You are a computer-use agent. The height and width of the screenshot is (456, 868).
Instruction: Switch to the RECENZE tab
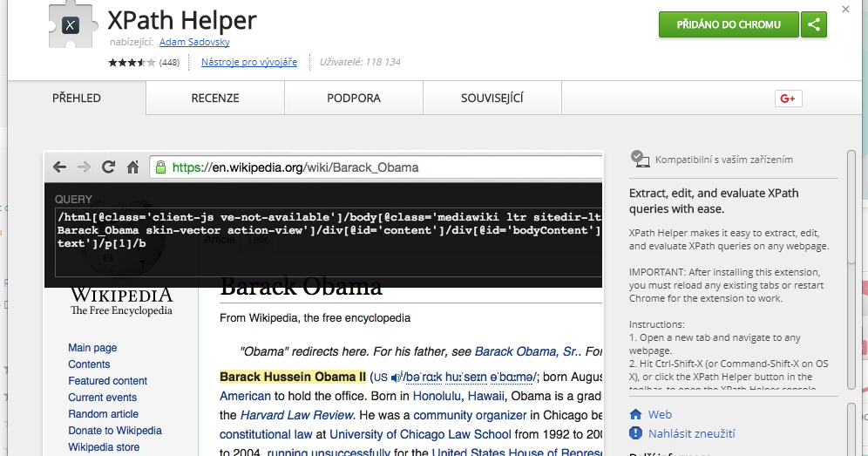coord(215,98)
